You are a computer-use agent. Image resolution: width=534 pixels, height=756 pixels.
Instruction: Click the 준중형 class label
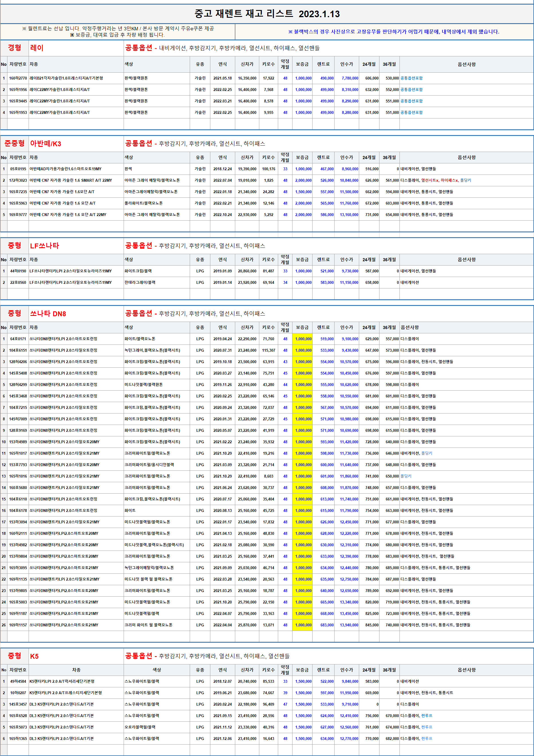15,143
